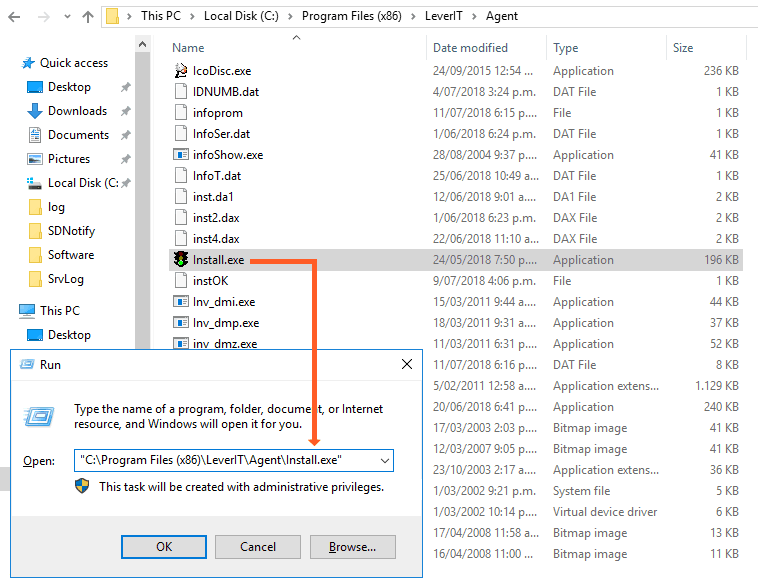The image size is (758, 578).
Task: Click the inst.da1 file icon
Action: click(181, 197)
